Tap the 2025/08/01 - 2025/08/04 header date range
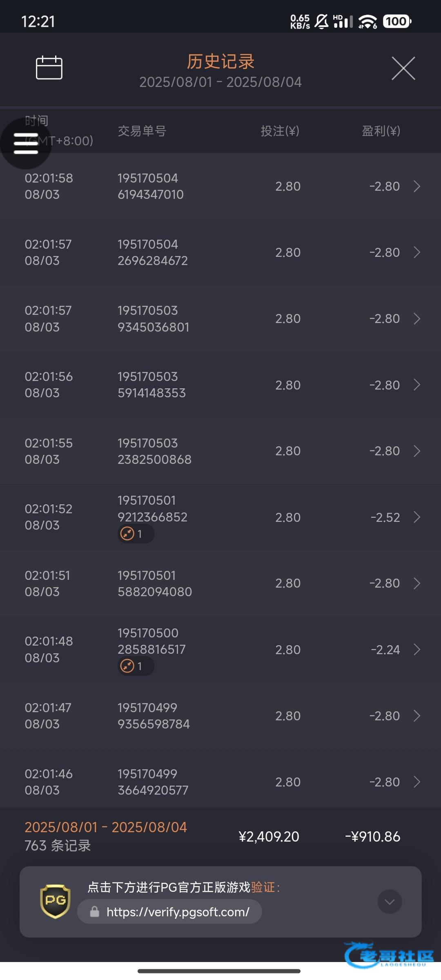Image resolution: width=441 pixels, height=980 pixels. (x=220, y=82)
